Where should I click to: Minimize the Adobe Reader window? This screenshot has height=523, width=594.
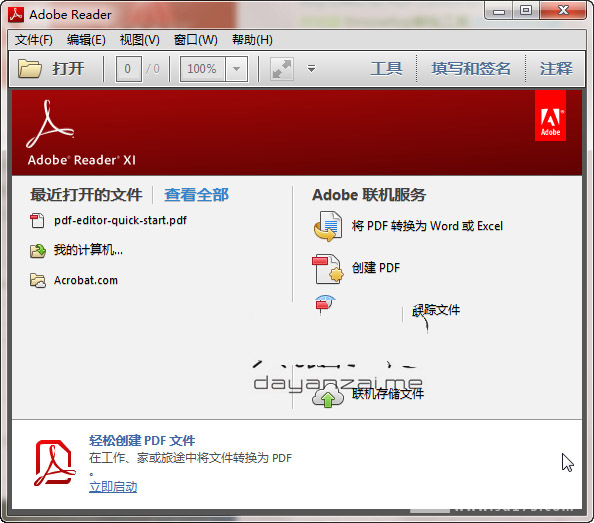[x=499, y=11]
